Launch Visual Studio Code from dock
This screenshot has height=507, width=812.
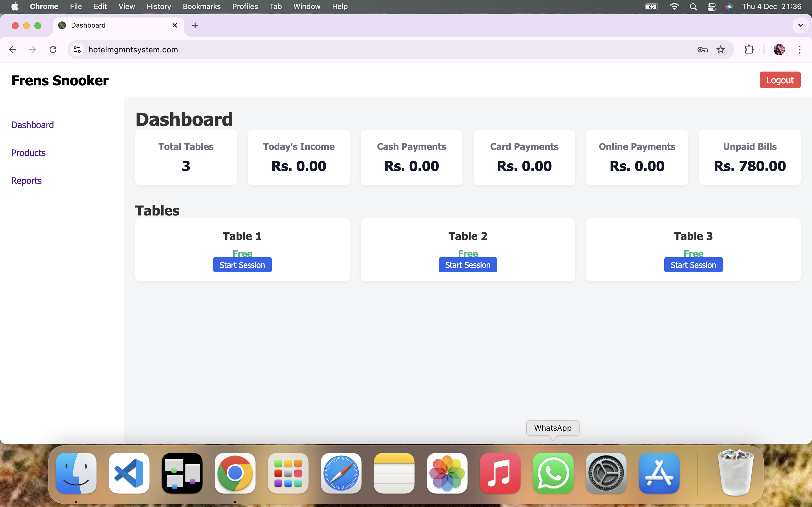click(129, 473)
